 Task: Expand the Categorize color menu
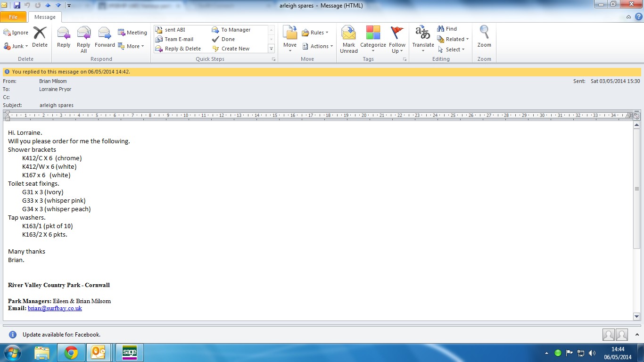coord(373,40)
